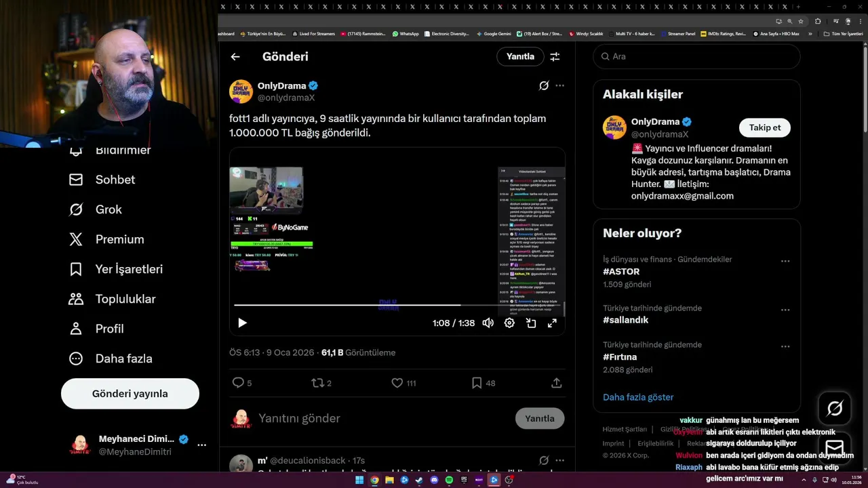Open @onlydramaX handle in post header

tap(286, 98)
